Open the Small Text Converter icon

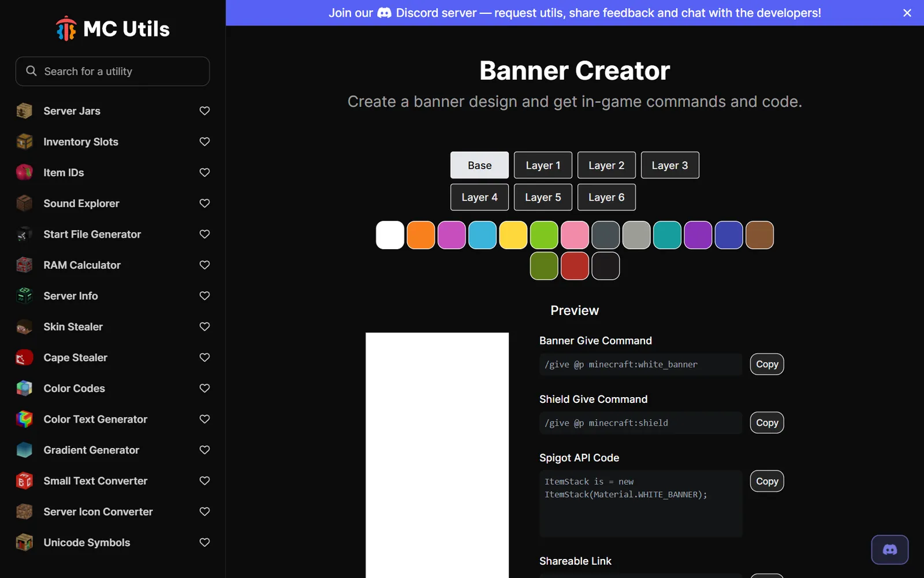coord(24,480)
